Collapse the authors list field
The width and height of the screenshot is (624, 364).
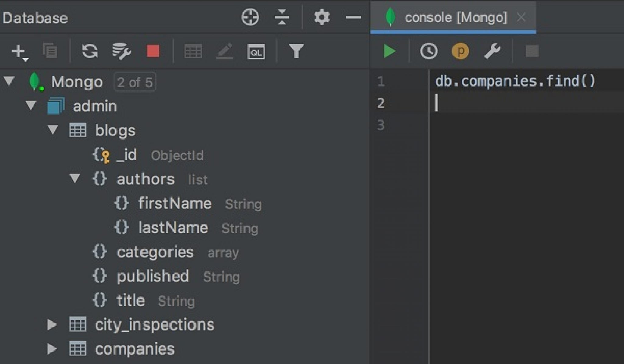coord(75,178)
